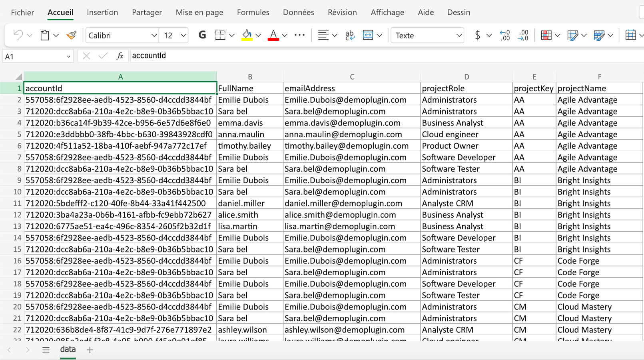This screenshot has height=360, width=644.
Task: Switch to the Mise en page tab
Action: pos(199,12)
